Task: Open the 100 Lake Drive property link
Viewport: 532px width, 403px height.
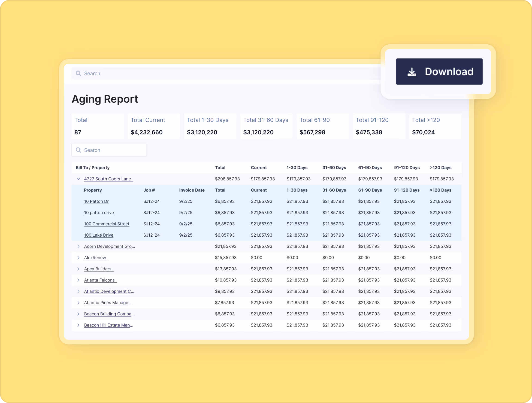Action: coord(99,235)
